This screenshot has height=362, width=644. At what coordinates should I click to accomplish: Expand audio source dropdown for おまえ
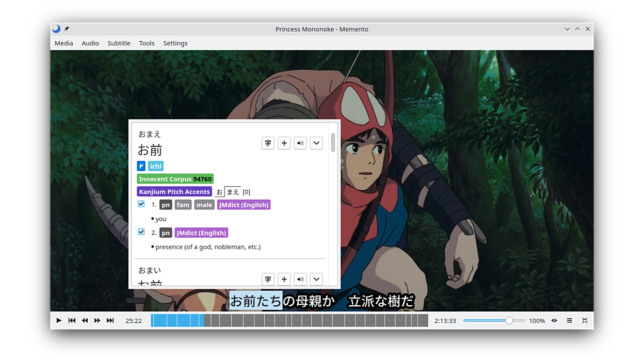pos(316,143)
